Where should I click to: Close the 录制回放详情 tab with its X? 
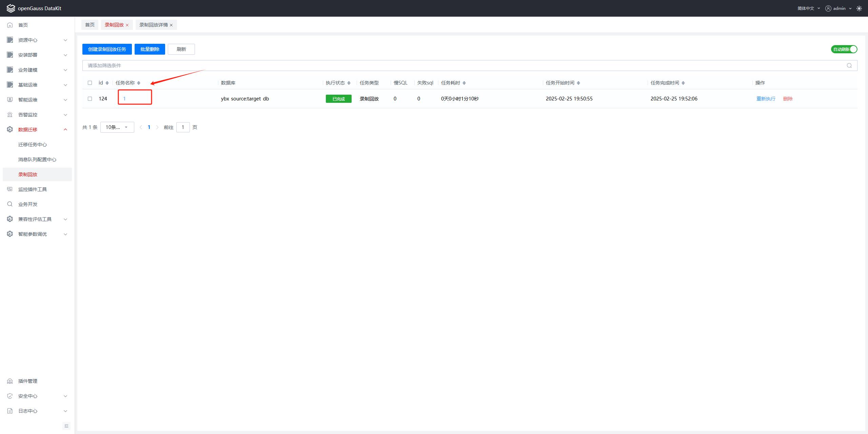(171, 25)
